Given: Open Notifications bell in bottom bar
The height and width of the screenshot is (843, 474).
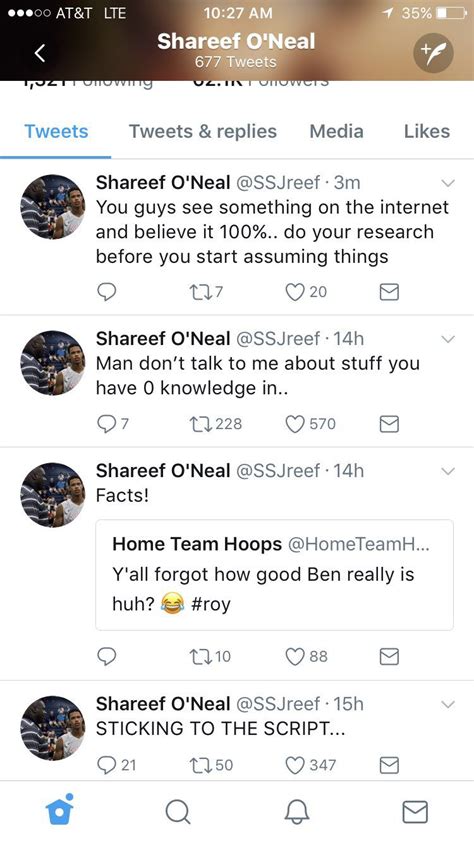Looking at the screenshot, I should coord(297,812).
